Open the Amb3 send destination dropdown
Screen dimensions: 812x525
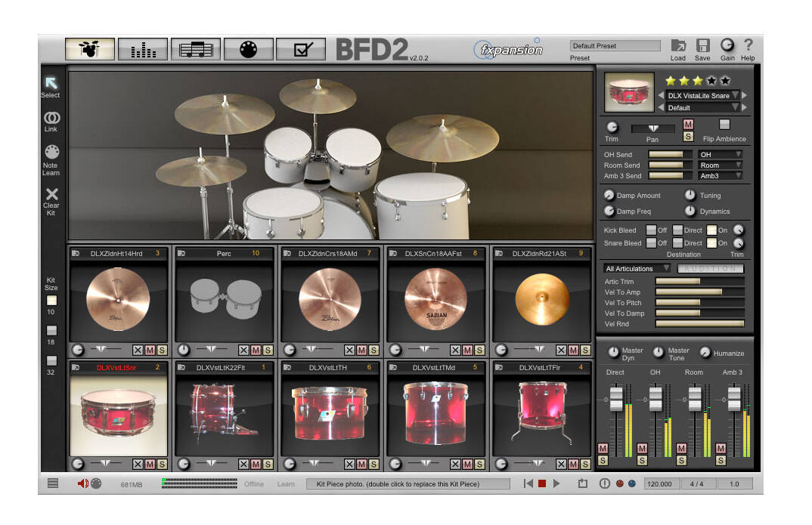coord(721,176)
